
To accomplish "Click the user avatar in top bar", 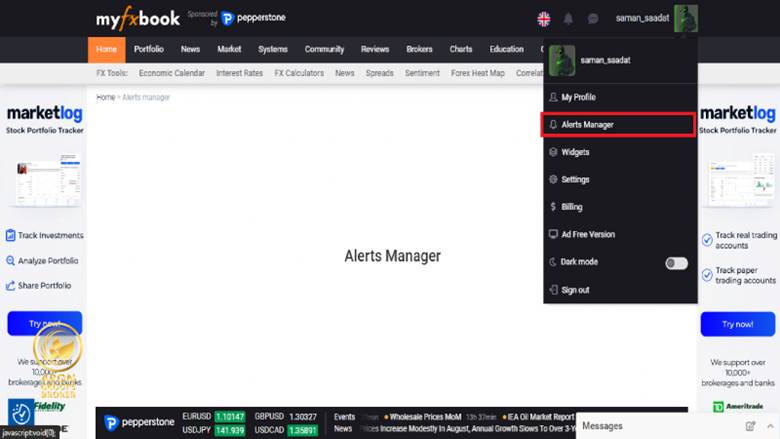I will pyautogui.click(x=685, y=18).
